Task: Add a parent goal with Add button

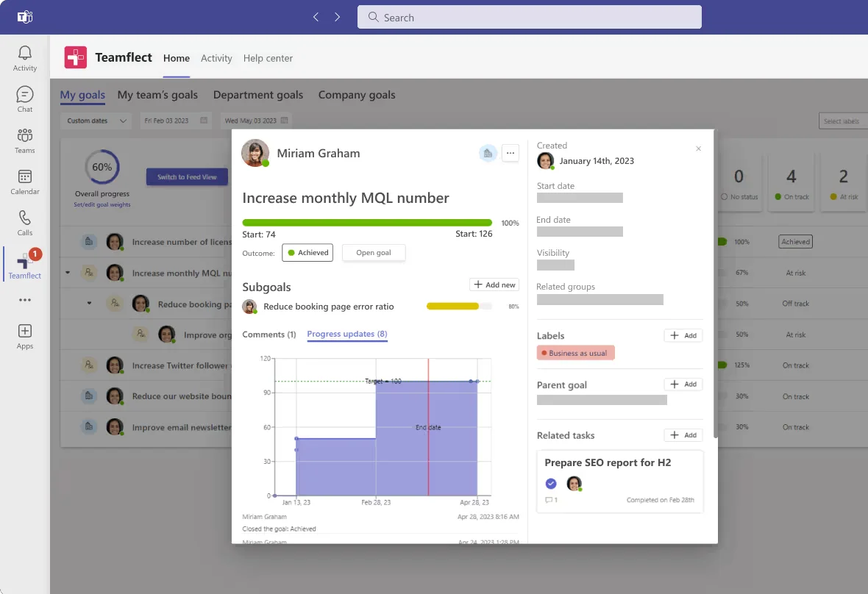Action: [x=683, y=384]
